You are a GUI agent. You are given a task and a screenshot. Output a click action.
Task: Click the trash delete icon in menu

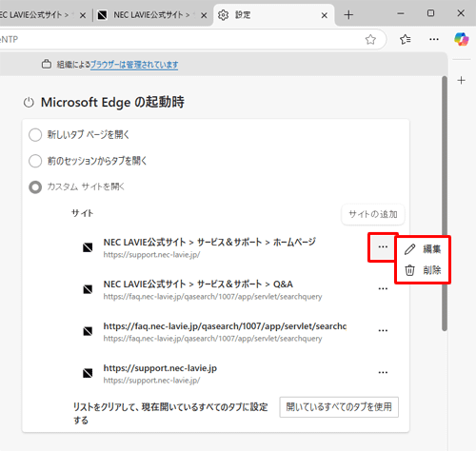(409, 270)
